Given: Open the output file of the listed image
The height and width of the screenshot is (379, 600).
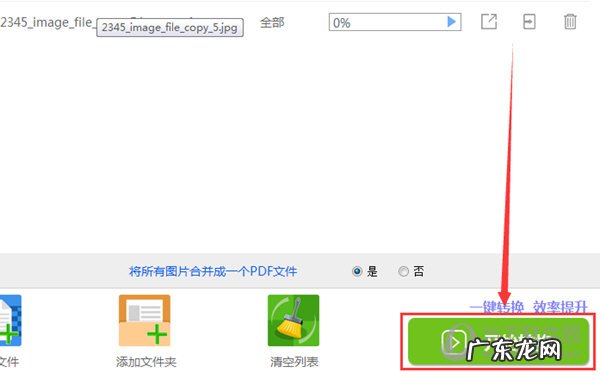Looking at the screenshot, I should click(489, 22).
